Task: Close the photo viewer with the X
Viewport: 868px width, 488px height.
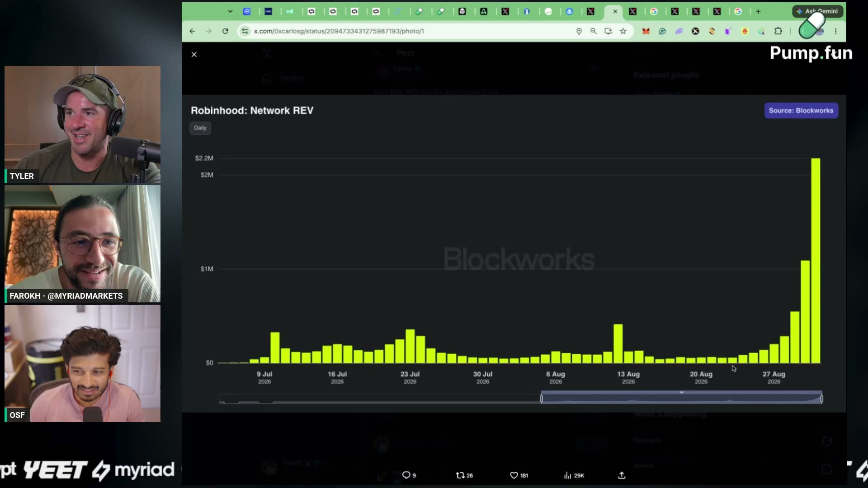Action: pos(194,54)
